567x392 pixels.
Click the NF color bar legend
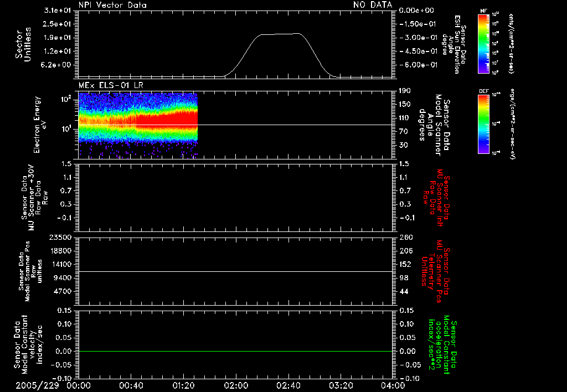click(483, 44)
